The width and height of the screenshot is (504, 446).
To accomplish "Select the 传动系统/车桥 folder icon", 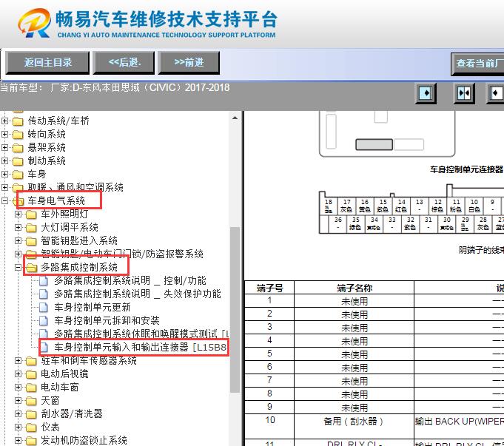I will (x=18, y=121).
